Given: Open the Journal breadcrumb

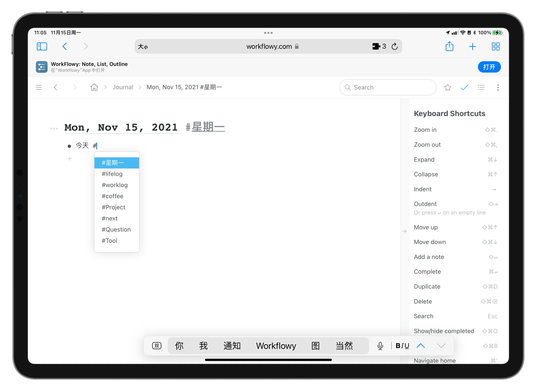Looking at the screenshot, I should pos(123,87).
